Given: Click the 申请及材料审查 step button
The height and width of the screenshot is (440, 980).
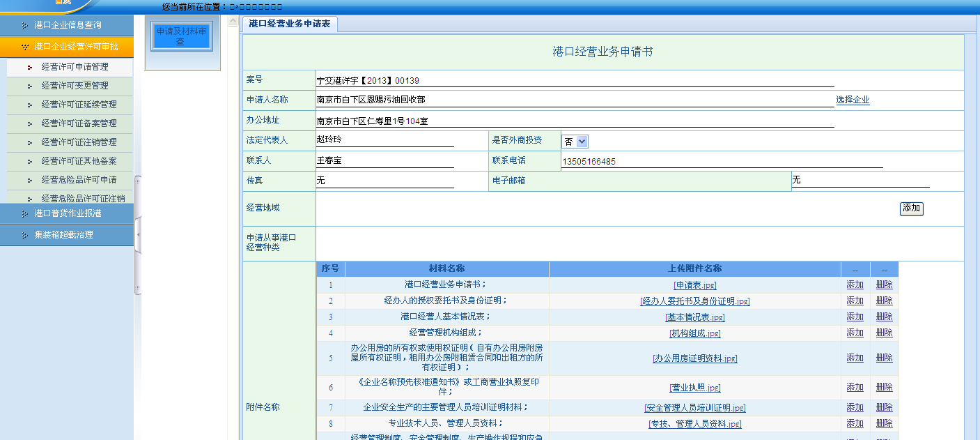Looking at the screenshot, I should pos(181,36).
